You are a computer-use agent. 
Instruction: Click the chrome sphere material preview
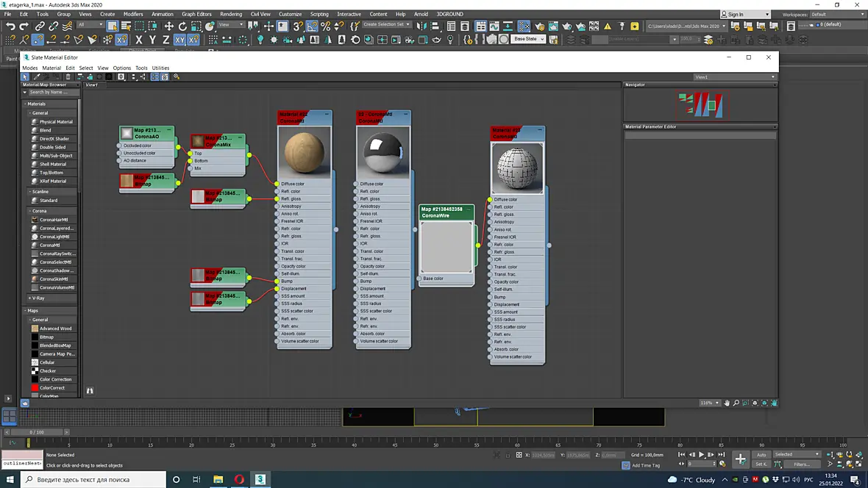[x=383, y=152]
